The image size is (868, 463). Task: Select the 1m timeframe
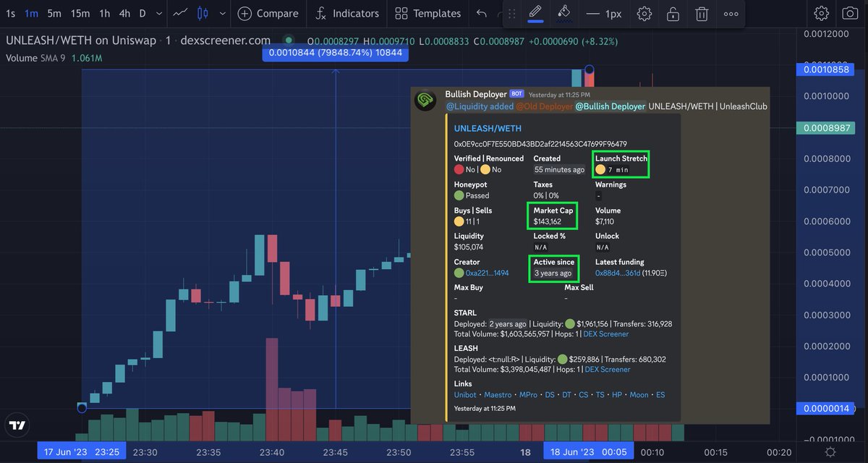[x=31, y=13]
